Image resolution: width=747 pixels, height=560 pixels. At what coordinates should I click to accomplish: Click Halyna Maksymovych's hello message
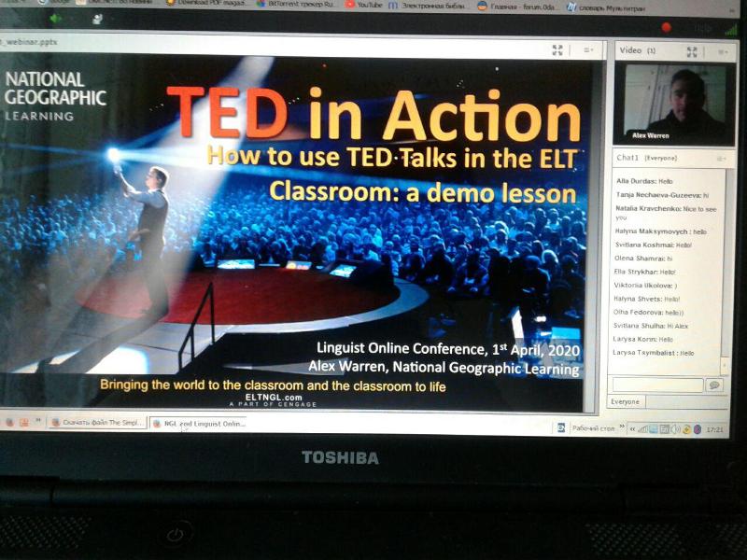[661, 231]
